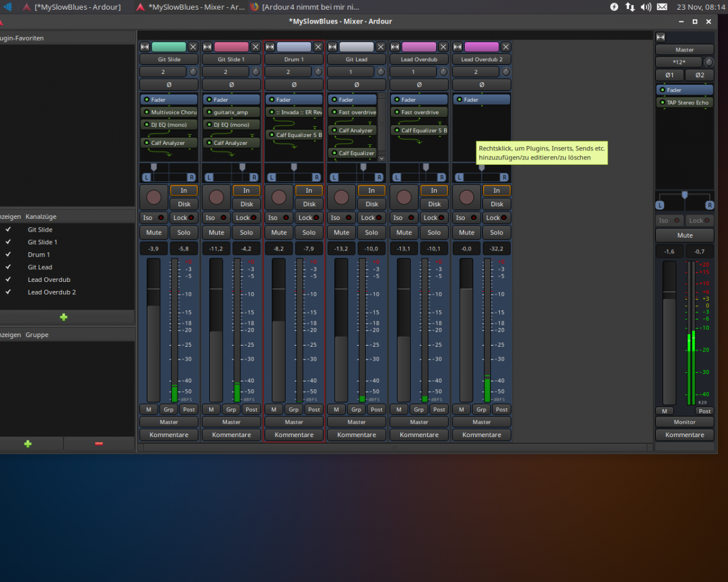Open Drum 1 track name menu

click(294, 59)
